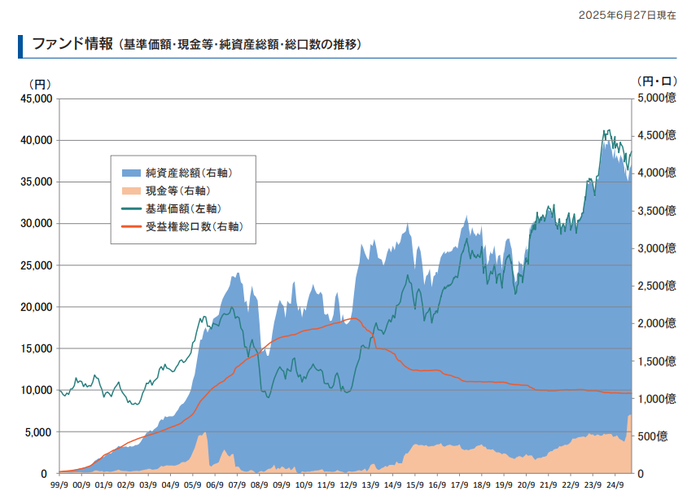Viewport: 700px width, 504px height.
Task: Click right axis value 4,500億
Action: pos(657,135)
